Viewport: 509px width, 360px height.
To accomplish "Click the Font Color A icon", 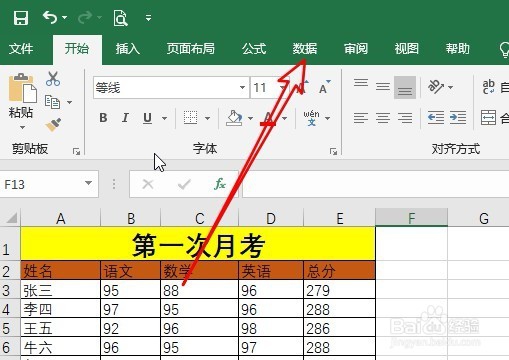I will [268, 118].
